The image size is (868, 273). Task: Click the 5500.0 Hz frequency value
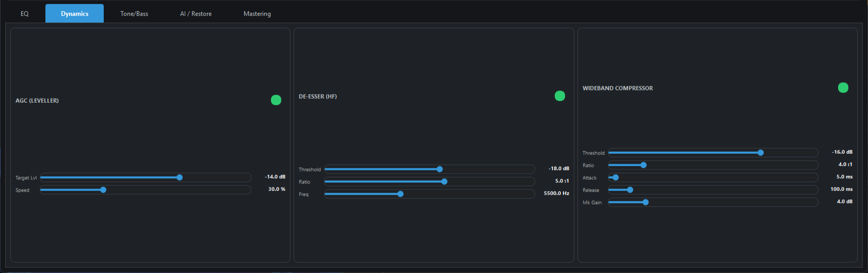click(556, 193)
